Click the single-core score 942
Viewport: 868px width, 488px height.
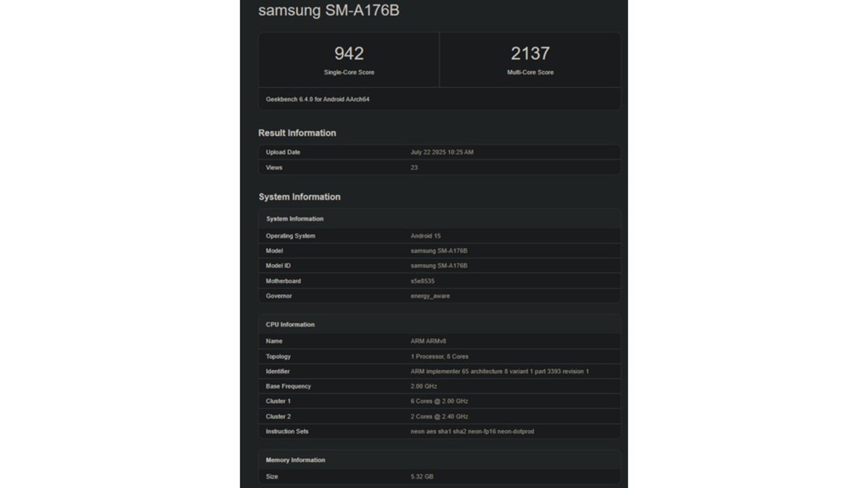[349, 53]
